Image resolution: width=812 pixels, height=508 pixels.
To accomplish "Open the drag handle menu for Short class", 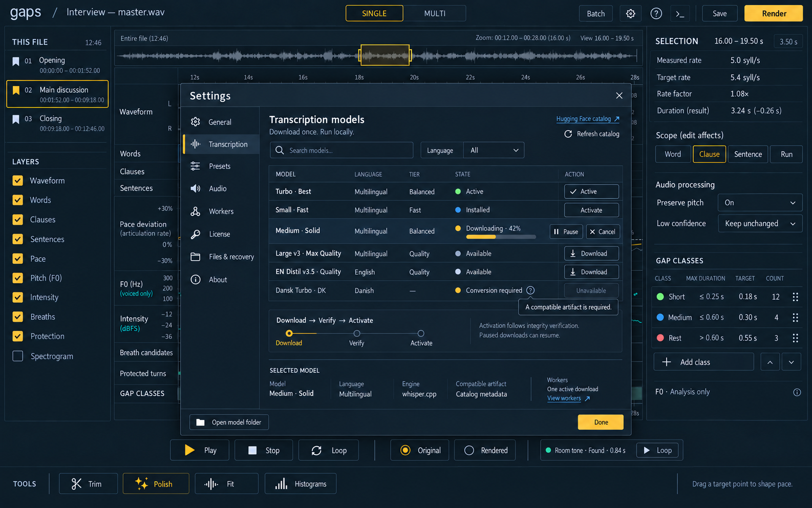I will pyautogui.click(x=795, y=297).
